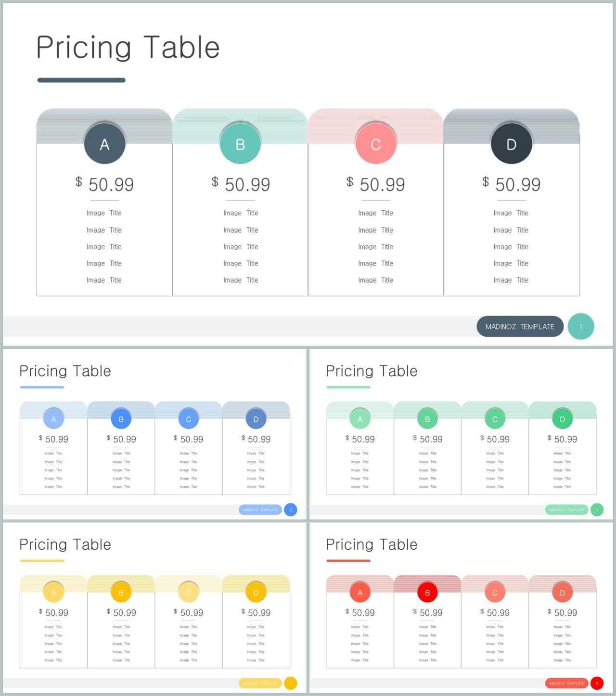Select the blue B circle in blue slide
Image resolution: width=616 pixels, height=696 pixels.
click(121, 419)
